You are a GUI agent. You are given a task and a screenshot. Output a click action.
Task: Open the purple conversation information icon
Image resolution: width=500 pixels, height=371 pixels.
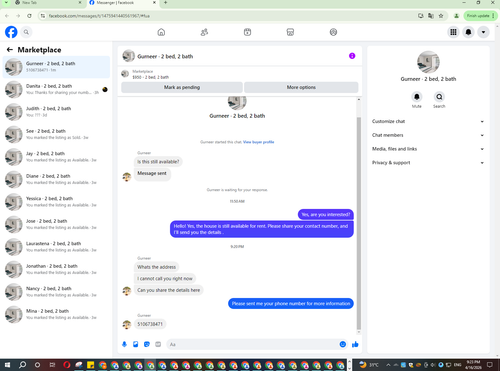click(x=352, y=56)
